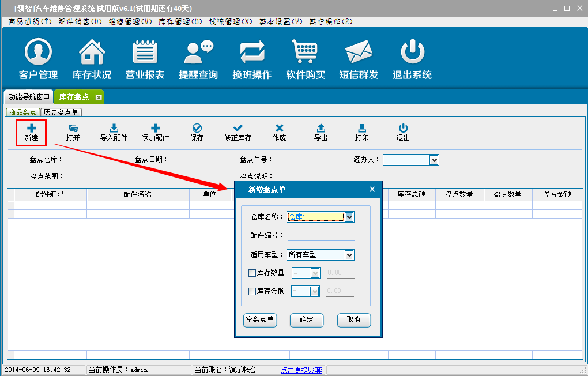588x376 pixels.
Task: Click the 点击更换账套 link
Action: pyautogui.click(x=301, y=370)
